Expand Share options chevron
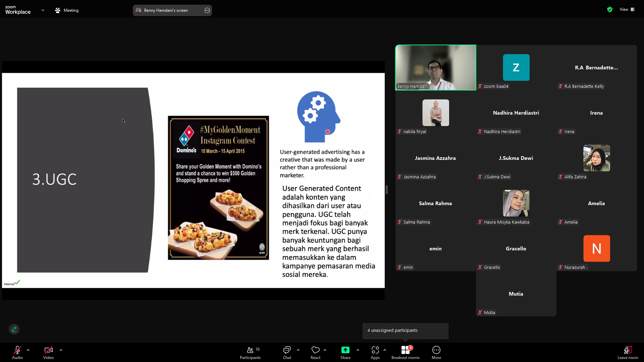This screenshot has width=644, height=362. [358, 350]
